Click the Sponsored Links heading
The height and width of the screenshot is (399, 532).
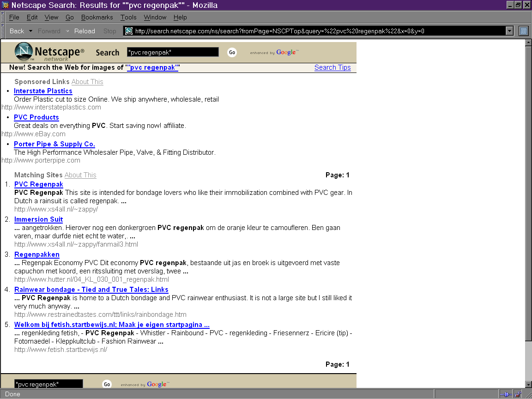pos(42,82)
